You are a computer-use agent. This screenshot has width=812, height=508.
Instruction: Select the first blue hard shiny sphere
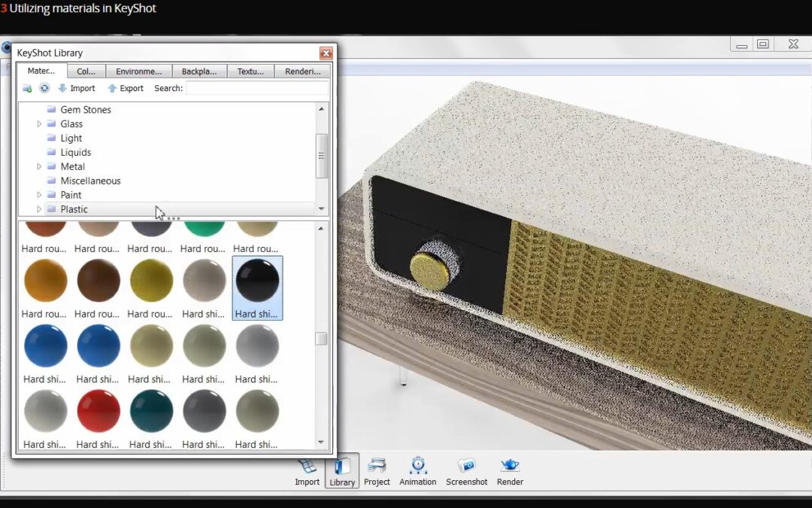point(46,345)
